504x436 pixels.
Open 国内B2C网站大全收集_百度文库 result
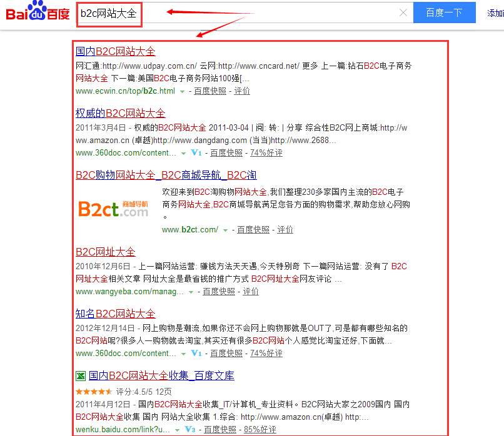tap(161, 375)
